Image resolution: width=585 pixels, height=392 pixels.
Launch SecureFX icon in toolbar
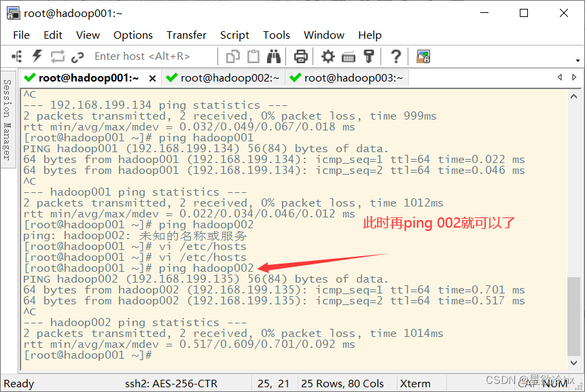click(x=423, y=56)
